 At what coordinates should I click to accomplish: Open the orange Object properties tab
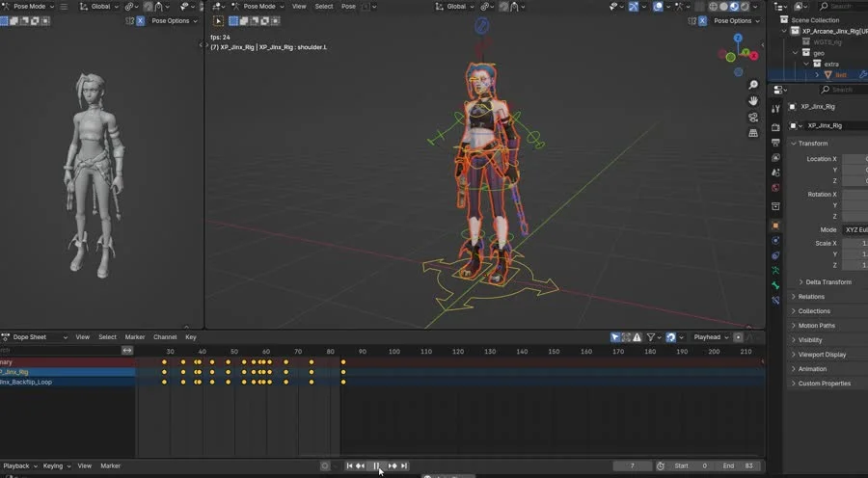(775, 226)
